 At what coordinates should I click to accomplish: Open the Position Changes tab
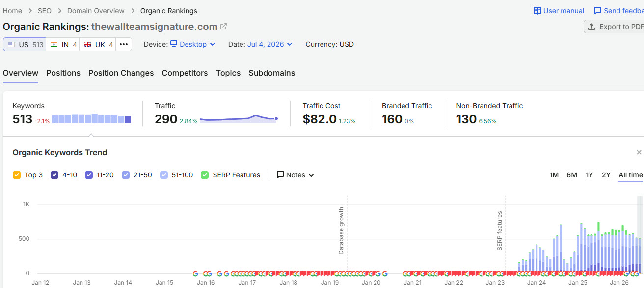(x=121, y=73)
